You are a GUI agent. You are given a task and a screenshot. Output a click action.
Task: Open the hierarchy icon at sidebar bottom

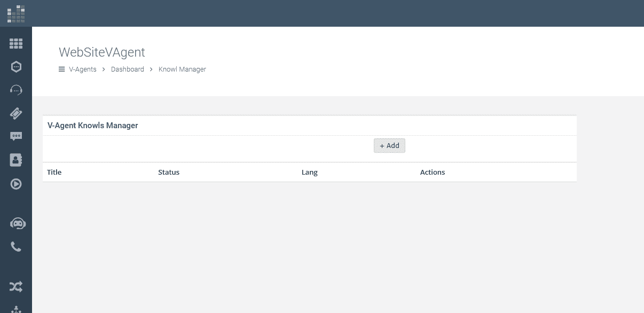click(x=16, y=309)
